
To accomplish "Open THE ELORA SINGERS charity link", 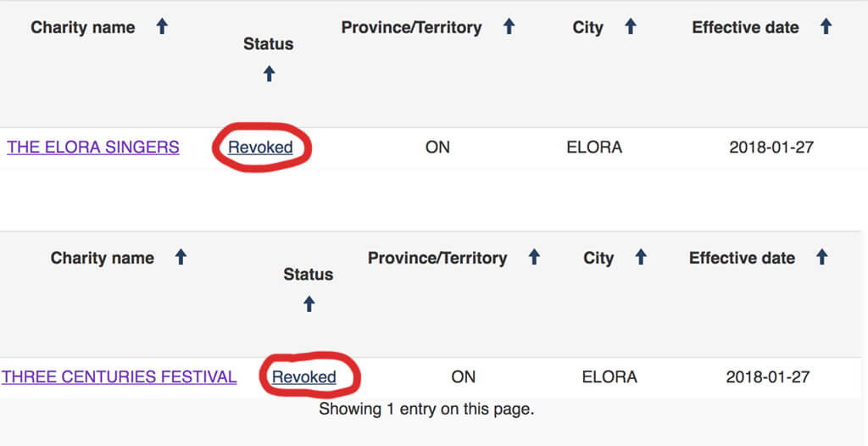I will (x=93, y=148).
